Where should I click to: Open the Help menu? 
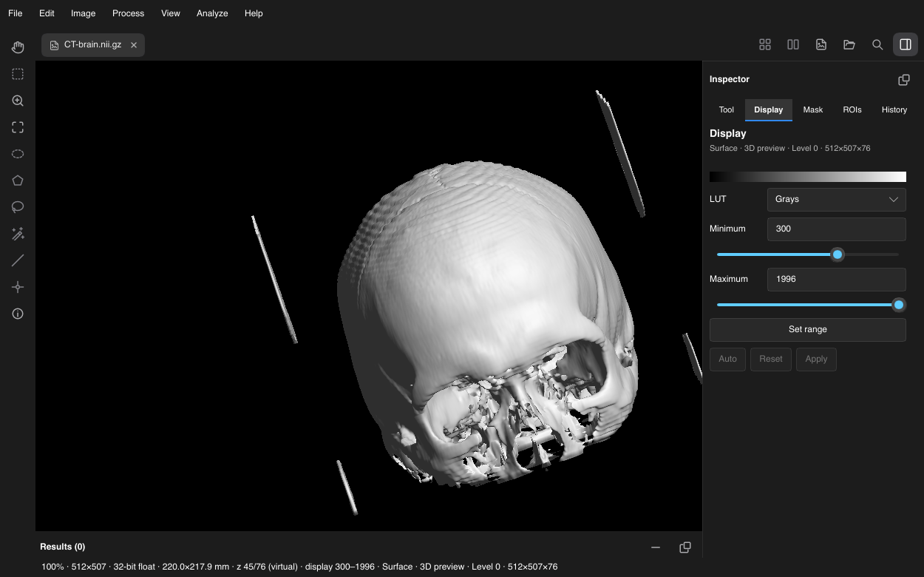254,13
